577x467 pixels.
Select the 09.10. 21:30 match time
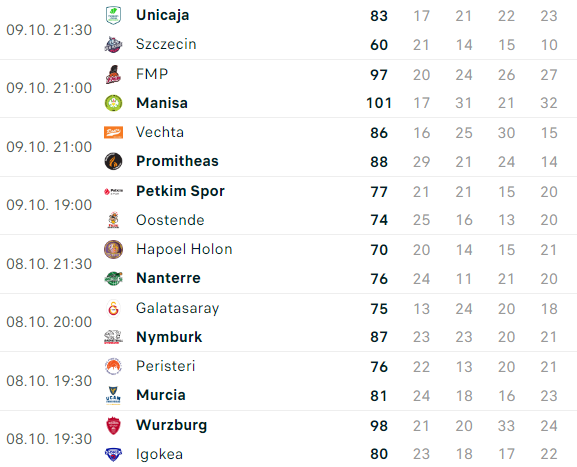click(49, 30)
